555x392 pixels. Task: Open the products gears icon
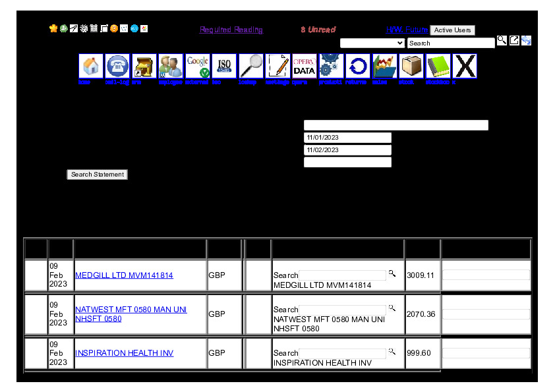coord(331,67)
